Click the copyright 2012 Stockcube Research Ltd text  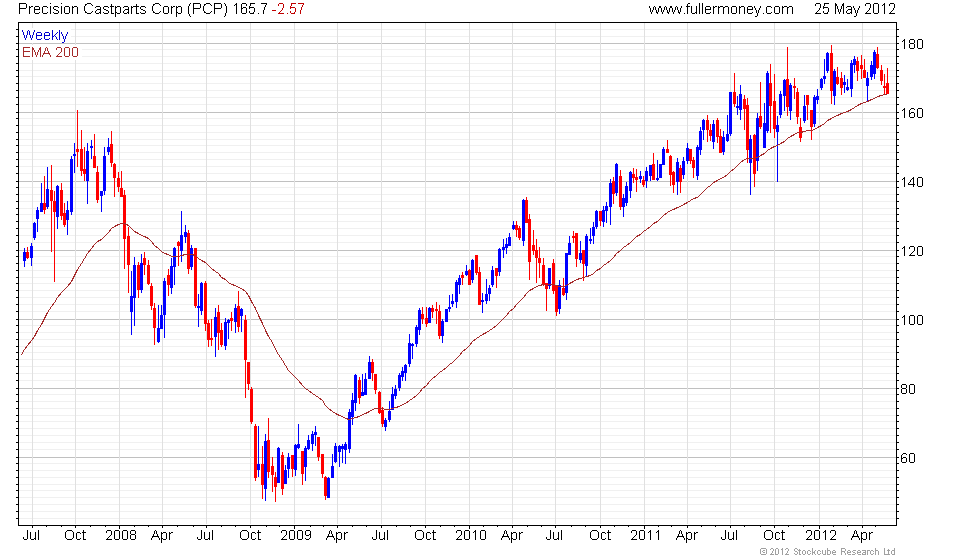click(x=828, y=552)
